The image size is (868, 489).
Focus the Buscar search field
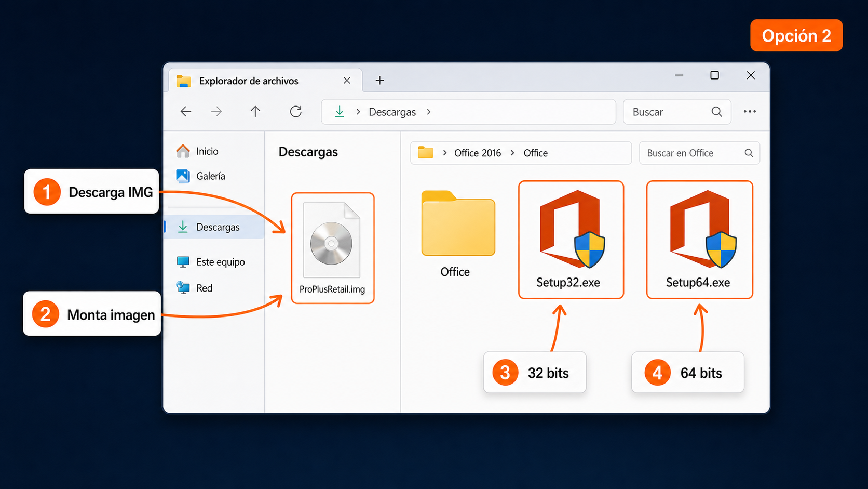point(677,112)
